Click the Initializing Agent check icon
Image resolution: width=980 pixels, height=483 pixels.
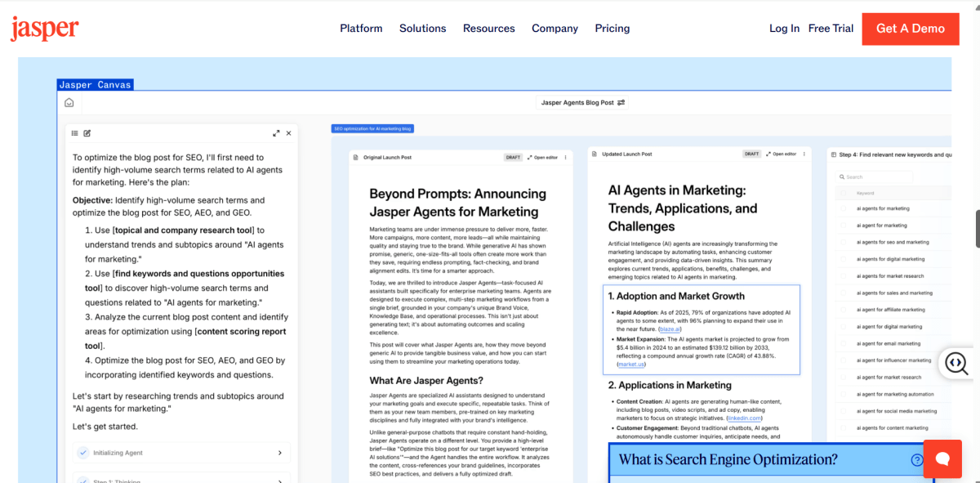point(82,453)
